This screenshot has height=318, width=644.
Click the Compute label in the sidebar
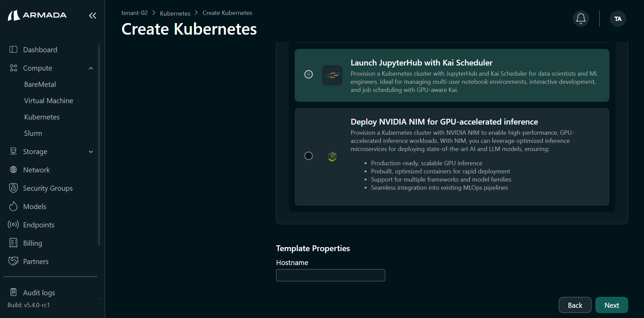(38, 68)
